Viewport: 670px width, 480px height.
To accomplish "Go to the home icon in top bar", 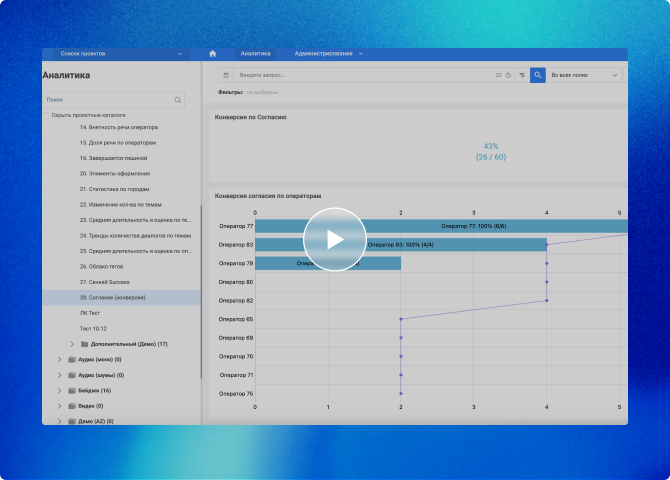I will point(213,53).
